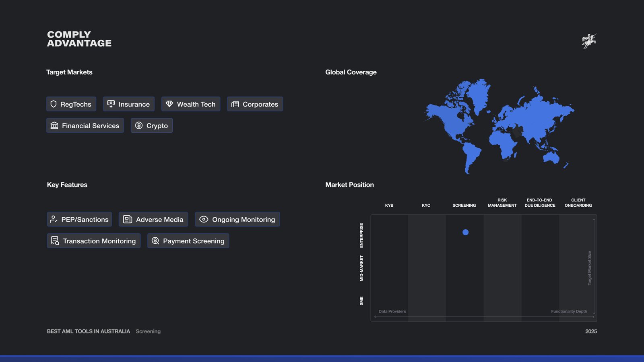Select the Corporates tag
This screenshot has height=362, width=644.
point(255,104)
